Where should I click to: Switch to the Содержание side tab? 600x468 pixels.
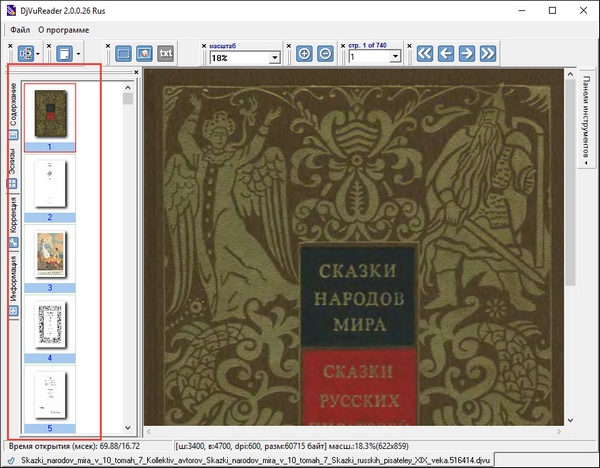click(x=13, y=111)
